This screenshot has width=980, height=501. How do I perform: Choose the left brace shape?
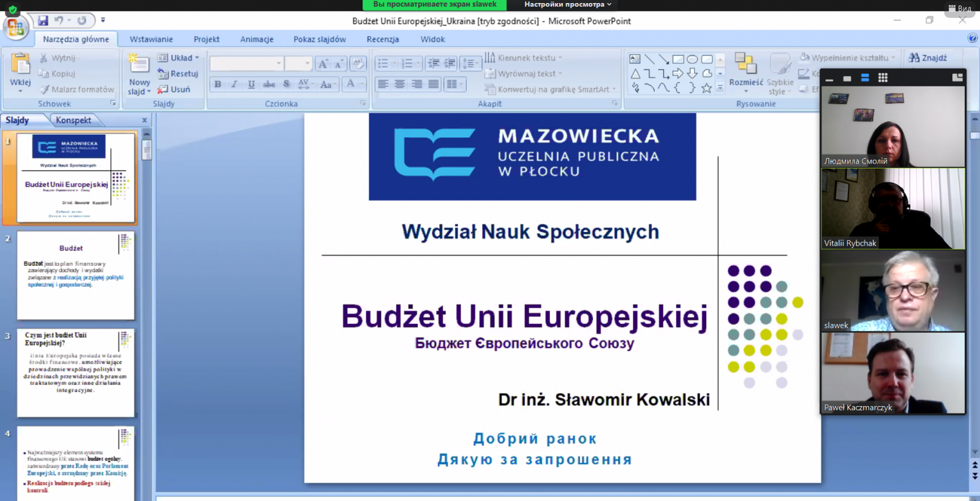[x=678, y=88]
